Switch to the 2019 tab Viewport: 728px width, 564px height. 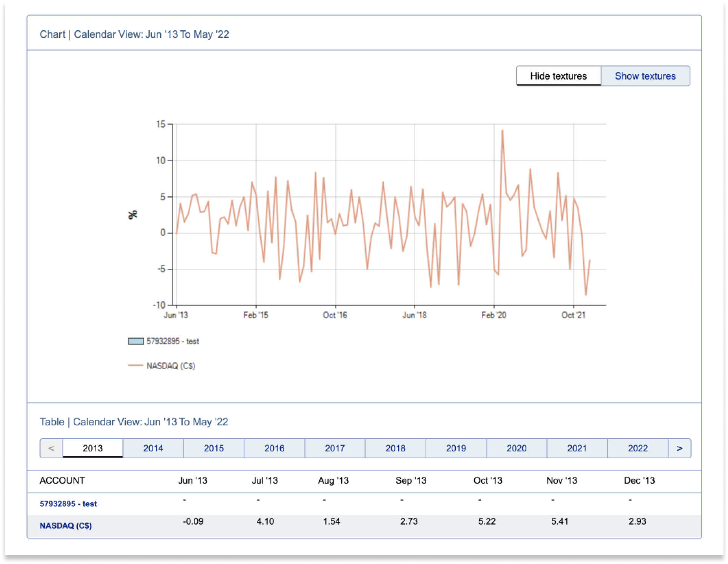(x=456, y=448)
